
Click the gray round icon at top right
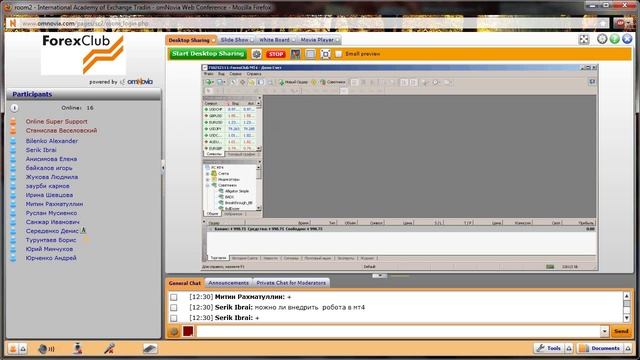tap(602, 39)
